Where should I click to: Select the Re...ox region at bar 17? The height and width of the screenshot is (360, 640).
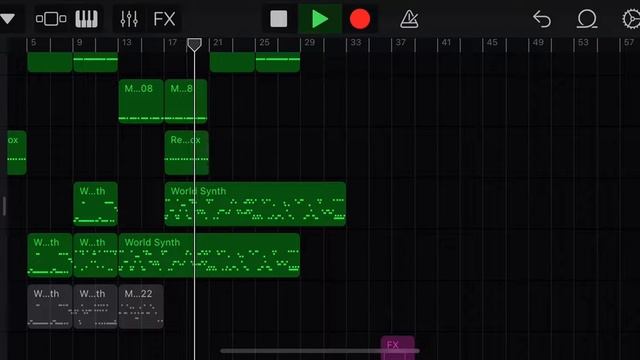[x=187, y=153]
